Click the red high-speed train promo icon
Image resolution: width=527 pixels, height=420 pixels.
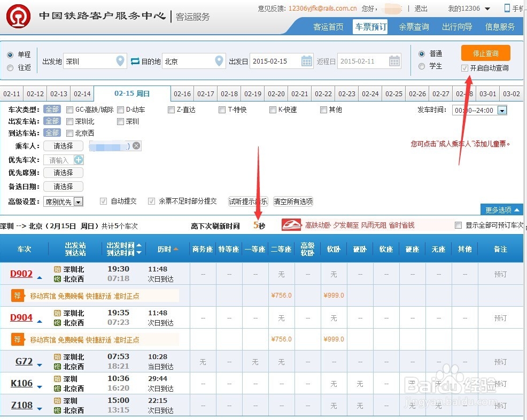point(291,224)
